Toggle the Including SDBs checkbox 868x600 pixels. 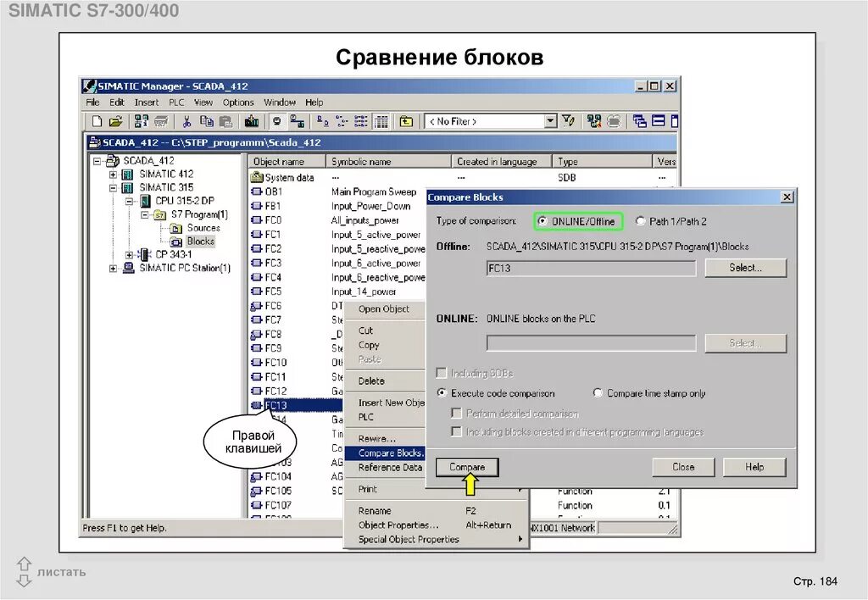pos(442,373)
